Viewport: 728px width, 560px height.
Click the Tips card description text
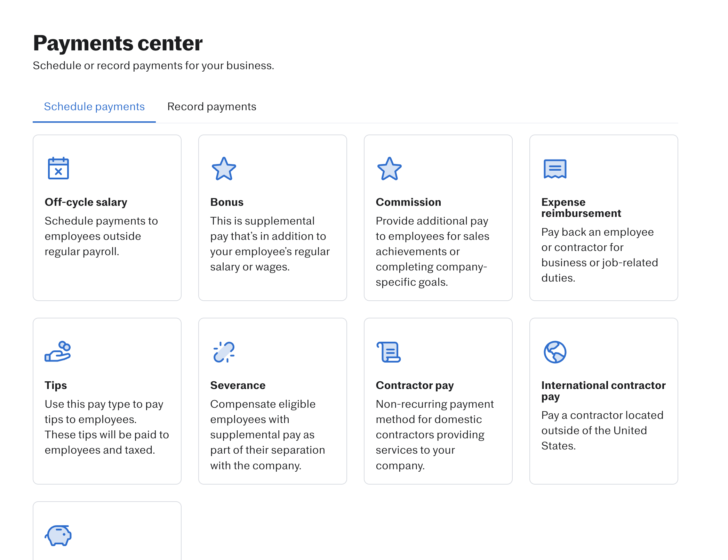107,427
